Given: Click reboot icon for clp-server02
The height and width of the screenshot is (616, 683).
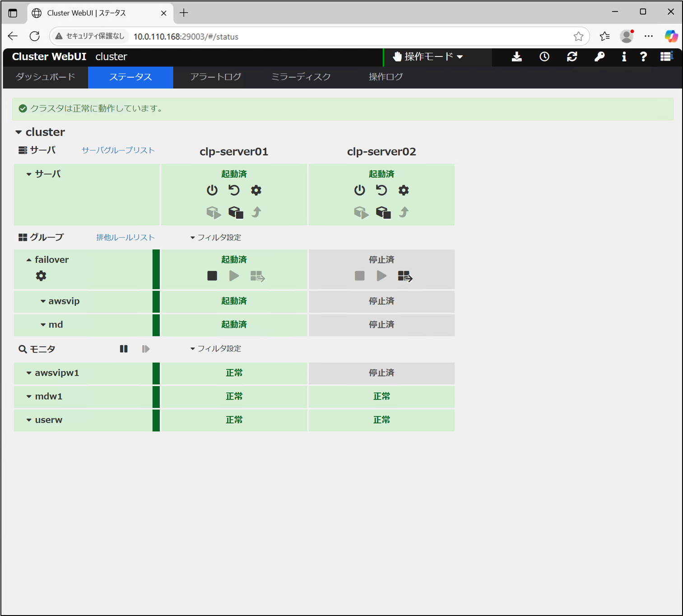Looking at the screenshot, I should 381,190.
